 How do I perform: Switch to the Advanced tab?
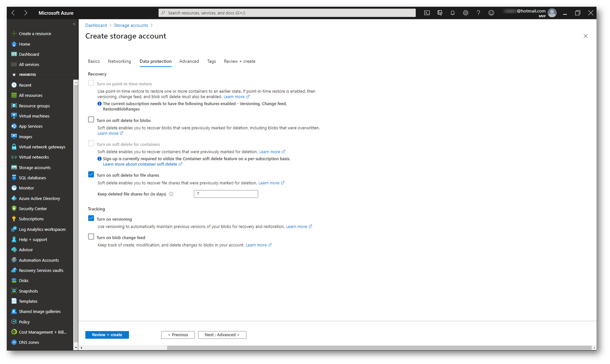coord(189,61)
